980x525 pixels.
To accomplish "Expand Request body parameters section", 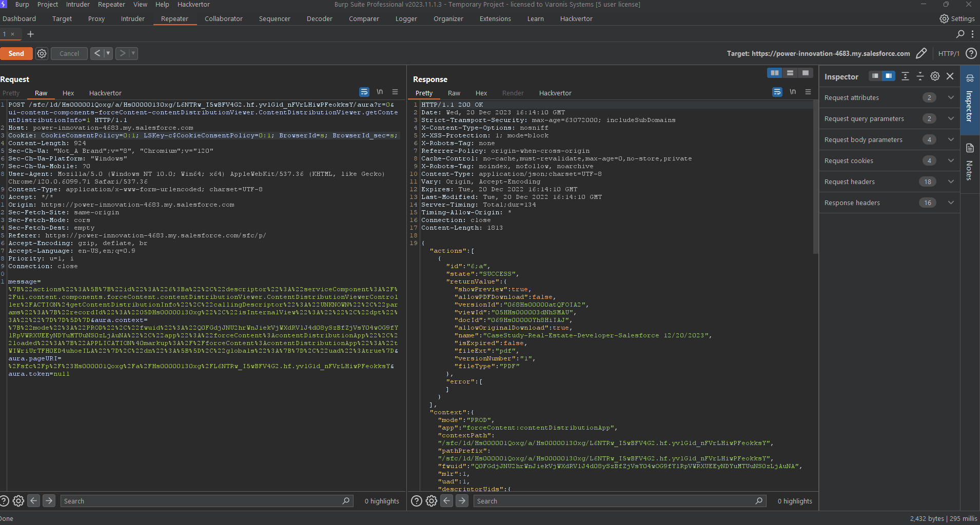I will tap(890, 139).
